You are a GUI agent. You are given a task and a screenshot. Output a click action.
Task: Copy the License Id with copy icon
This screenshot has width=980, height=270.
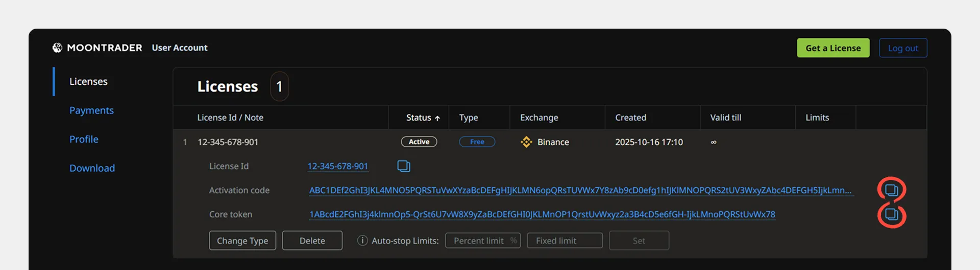pos(404,166)
